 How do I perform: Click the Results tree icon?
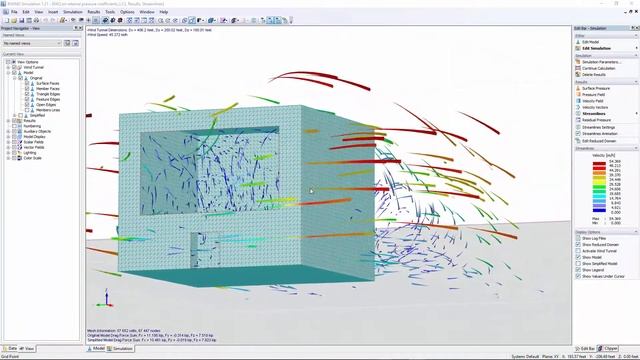click(20, 121)
